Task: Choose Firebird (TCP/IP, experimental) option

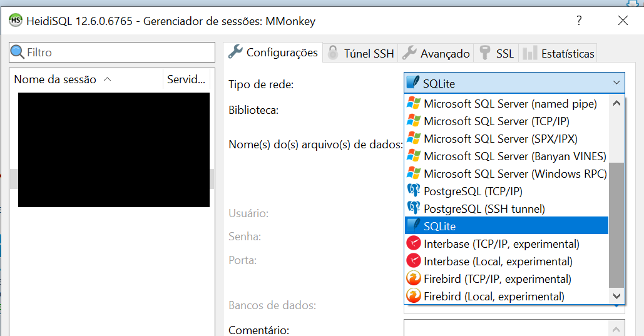Action: (506, 279)
